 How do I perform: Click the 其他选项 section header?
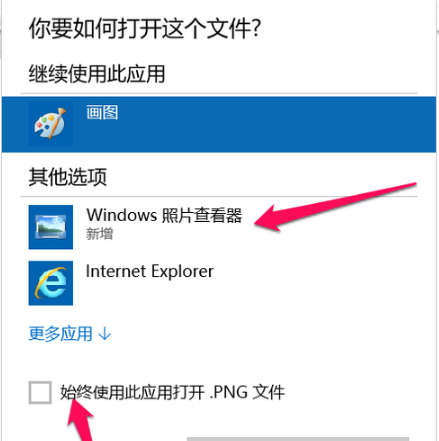[68, 177]
